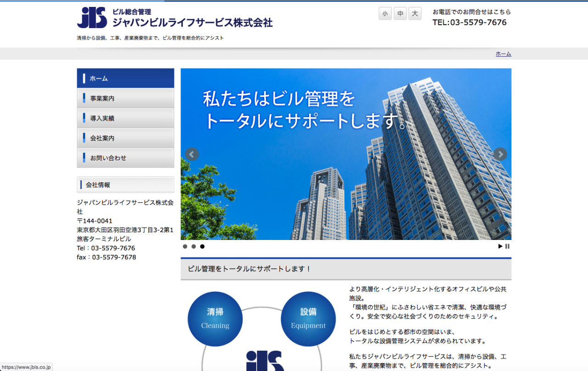Screen dimensions: 588x371
Task: Open 会社案内 in the sidebar menu
Action: pyautogui.click(x=125, y=138)
